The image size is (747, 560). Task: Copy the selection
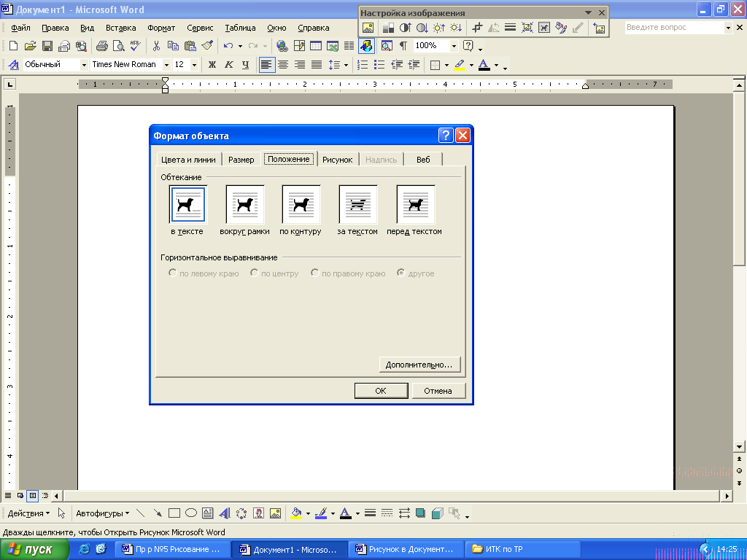point(173,46)
